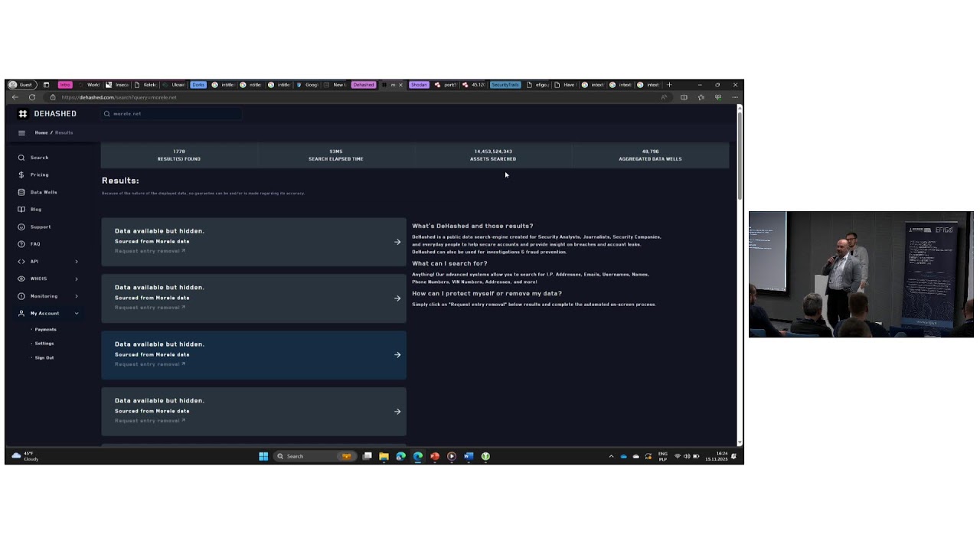Click the browser address bar URL
This screenshot has width=980, height=551.
(119, 97)
